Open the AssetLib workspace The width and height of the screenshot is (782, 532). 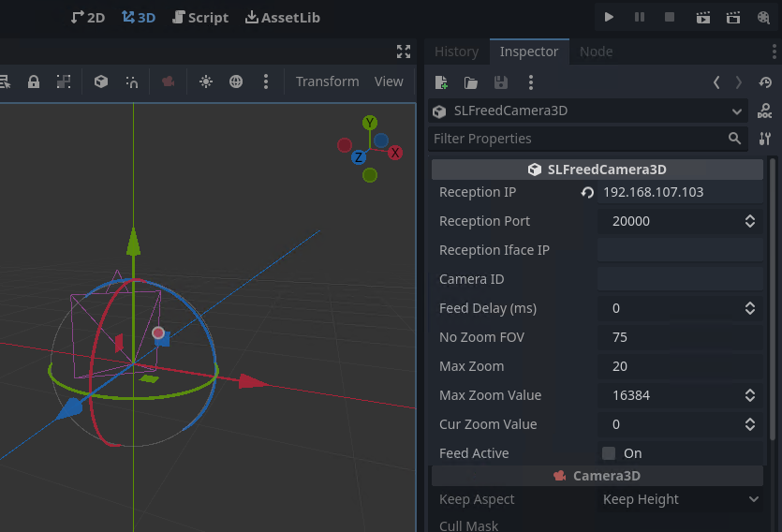coord(283,18)
